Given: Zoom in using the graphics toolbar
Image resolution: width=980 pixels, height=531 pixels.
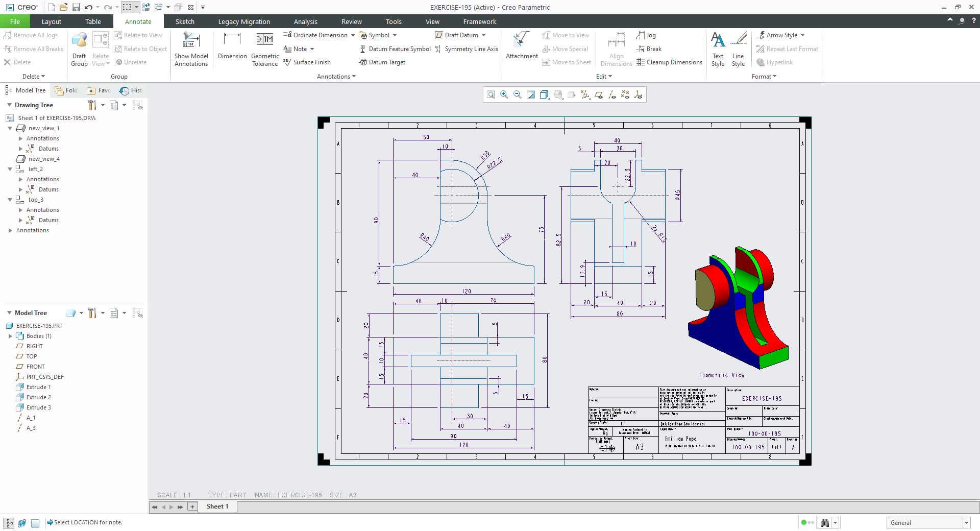Looking at the screenshot, I should (x=504, y=95).
